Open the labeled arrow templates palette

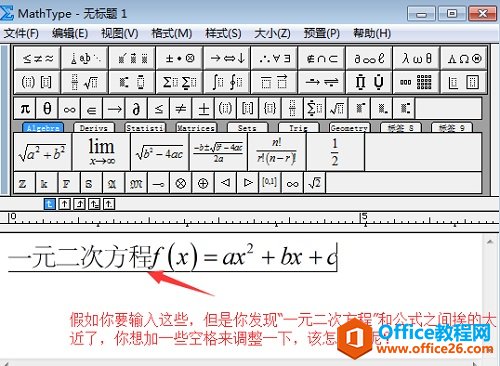[x=322, y=82]
